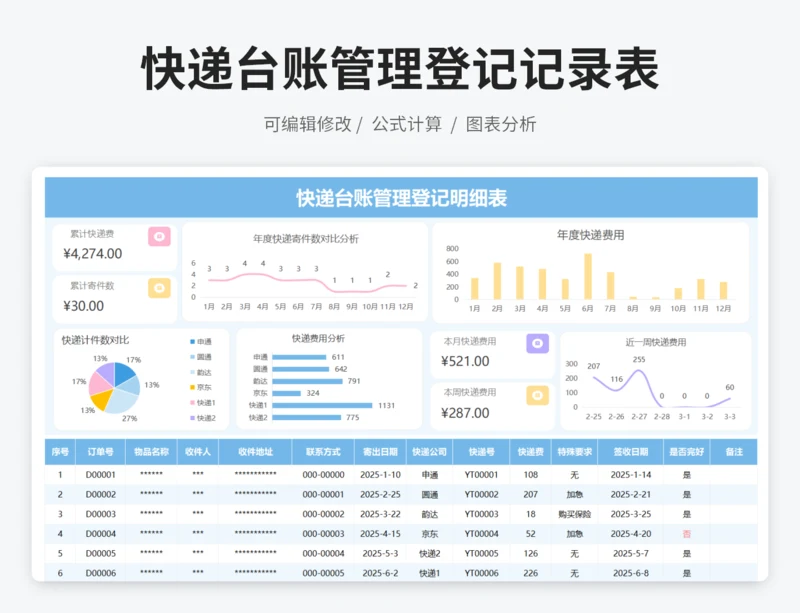Viewport: 800px width, 613px height.
Task: Click the 6月 bar in 年度快递费用 chart
Action: (588, 276)
